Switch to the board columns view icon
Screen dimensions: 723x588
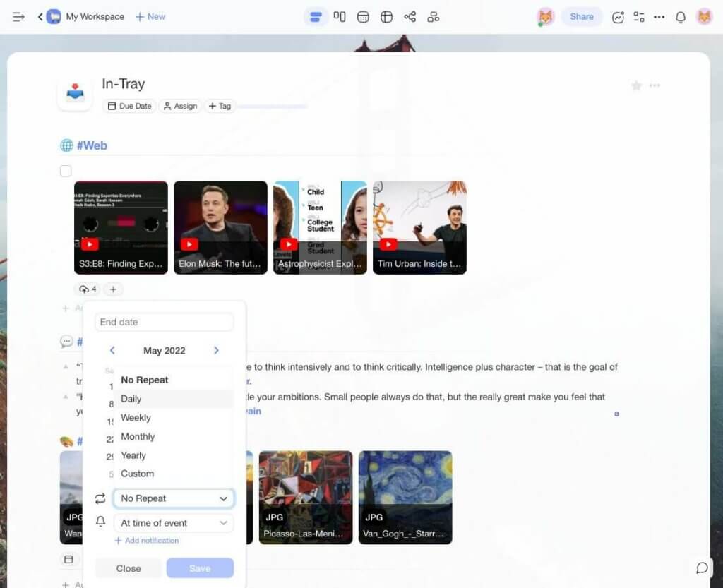(340, 17)
